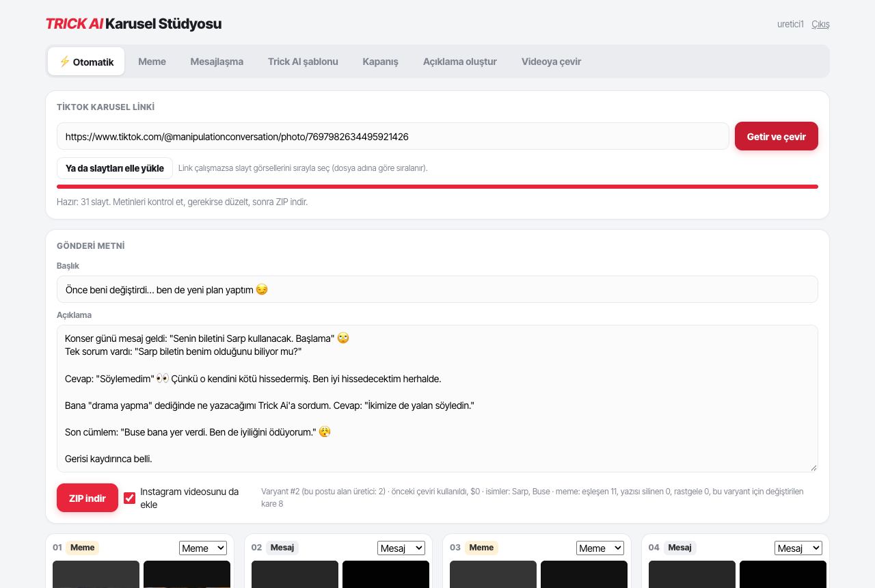The image size is (875, 588).
Task: Open slide 02 type dropdown
Action: (x=401, y=548)
